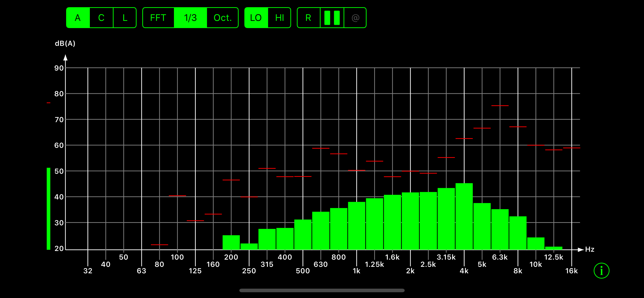Select 1/3 octave band mode
The image size is (644, 298).
(190, 18)
